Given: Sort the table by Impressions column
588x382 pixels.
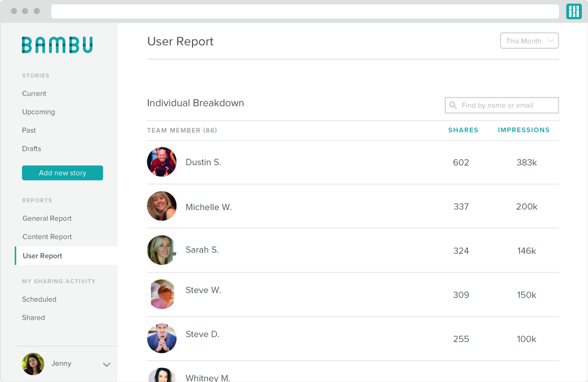Looking at the screenshot, I should tap(524, 130).
